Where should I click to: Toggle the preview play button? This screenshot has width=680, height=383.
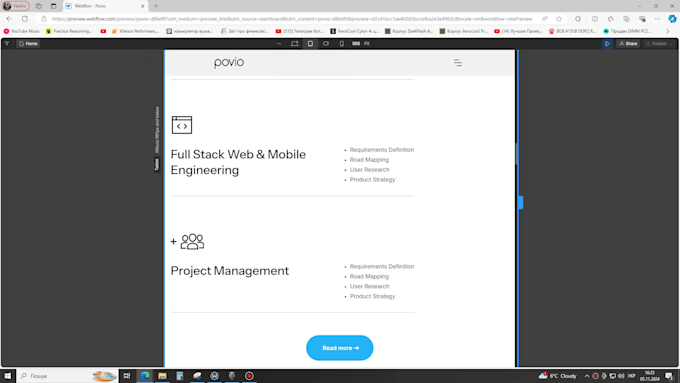click(607, 43)
